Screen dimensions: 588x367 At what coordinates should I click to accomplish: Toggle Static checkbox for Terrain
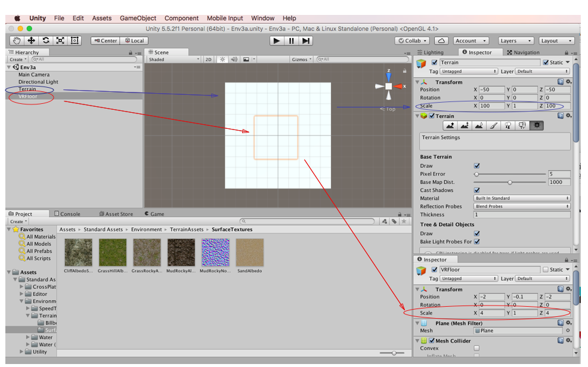click(x=546, y=62)
